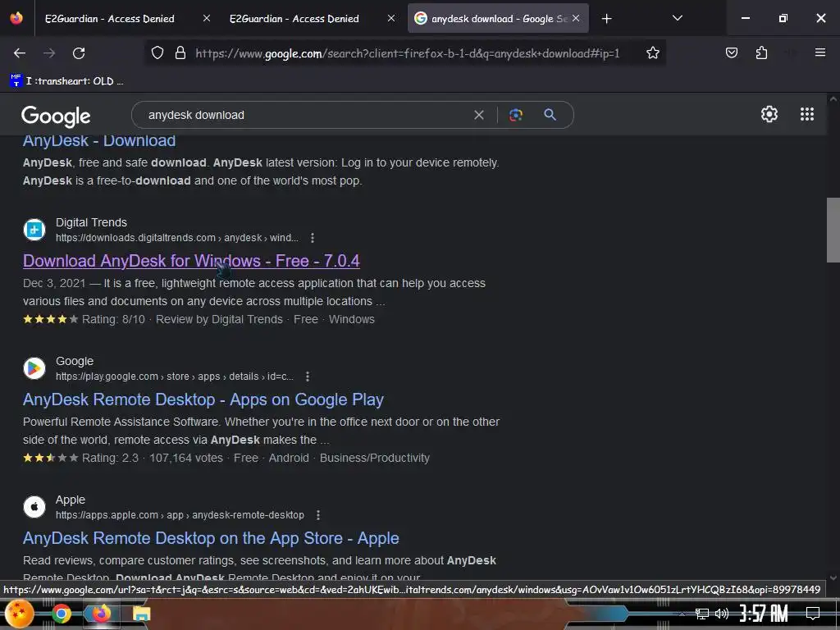Open the Google apps grid
The width and height of the screenshot is (840, 630).
pyautogui.click(x=807, y=114)
